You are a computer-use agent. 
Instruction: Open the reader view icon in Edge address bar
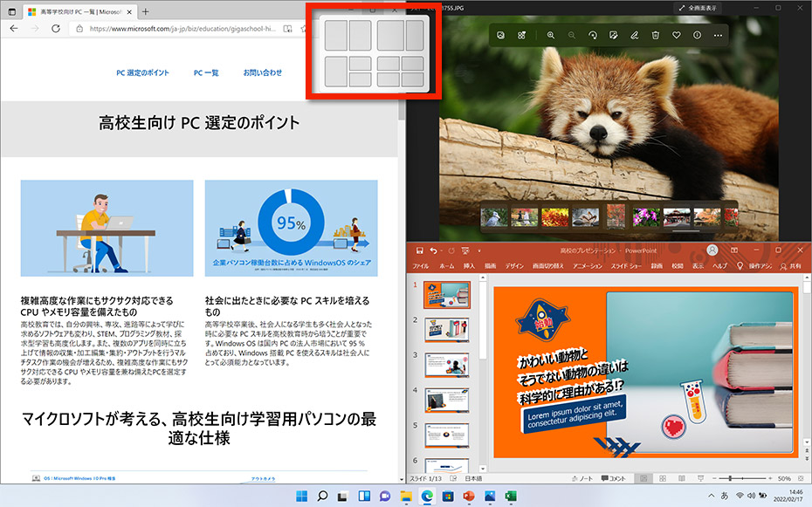(287, 29)
